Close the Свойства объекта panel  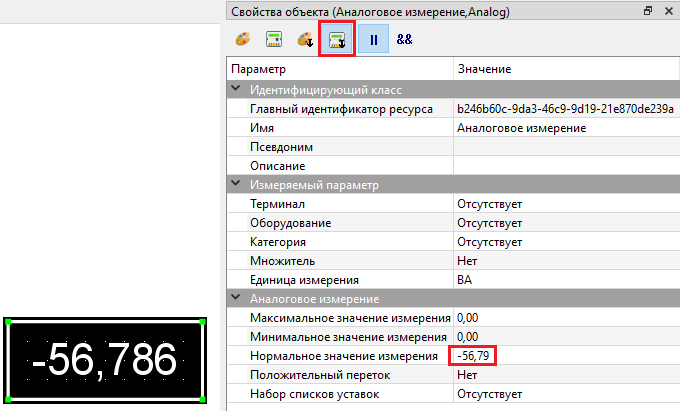coord(668,11)
